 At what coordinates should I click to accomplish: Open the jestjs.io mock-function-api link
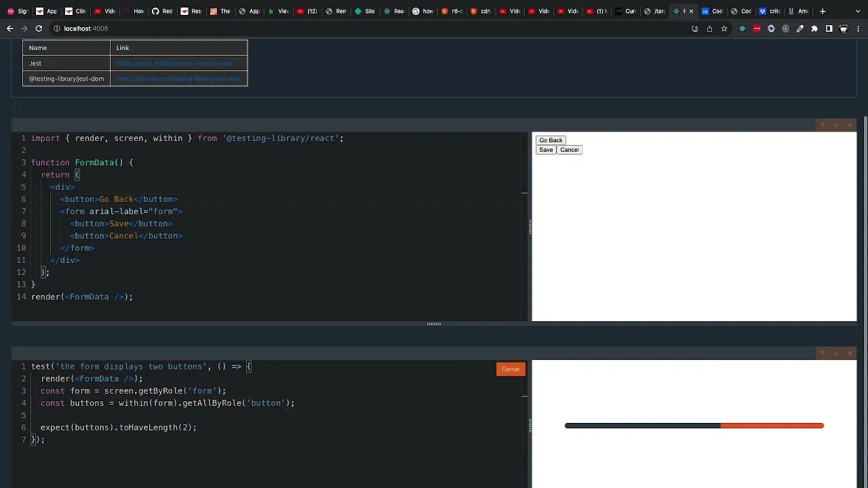pyautogui.click(x=174, y=63)
